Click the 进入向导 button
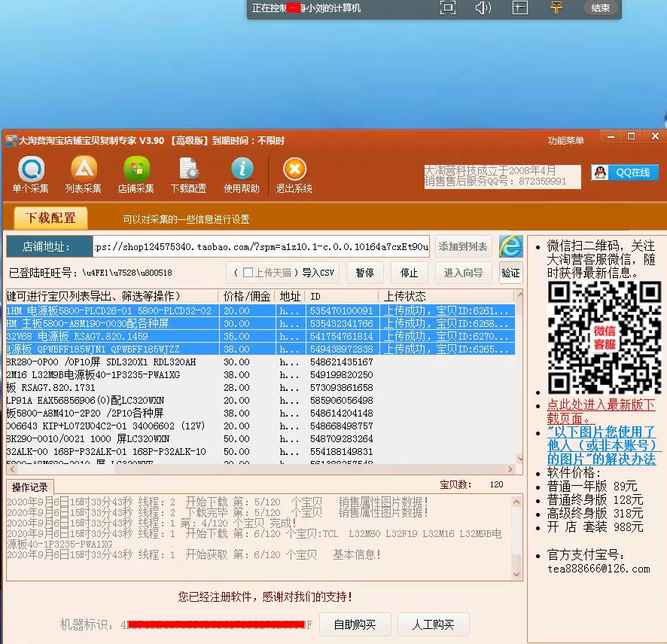667x644 pixels. coord(463,273)
